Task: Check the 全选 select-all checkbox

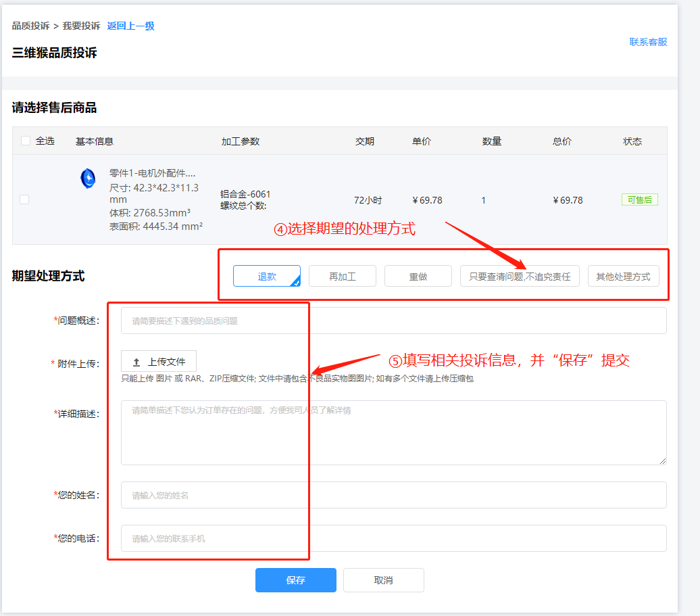Action: click(26, 141)
